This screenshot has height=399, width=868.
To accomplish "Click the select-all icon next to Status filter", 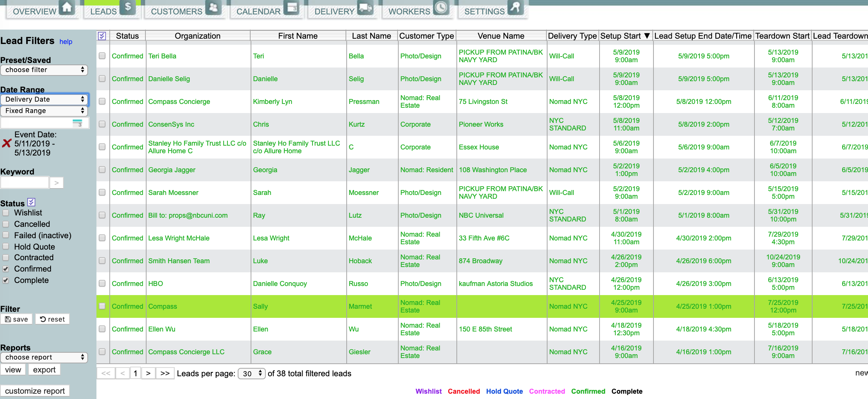I will tap(32, 203).
